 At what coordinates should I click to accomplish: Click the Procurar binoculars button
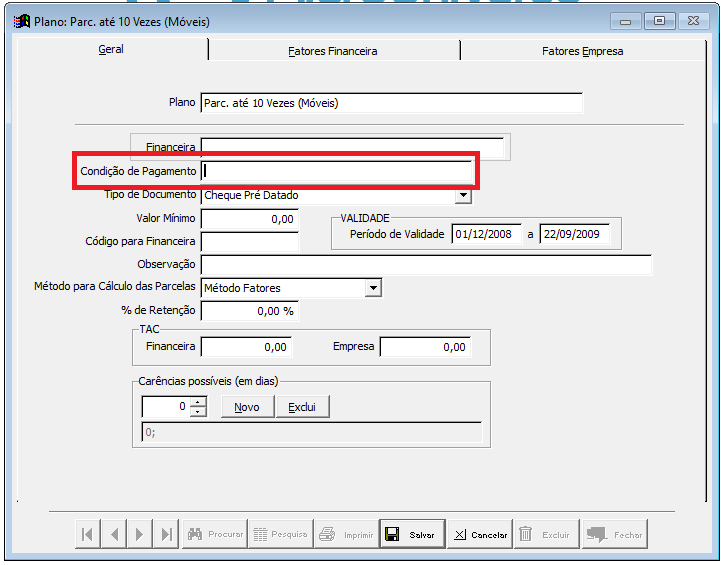point(215,535)
